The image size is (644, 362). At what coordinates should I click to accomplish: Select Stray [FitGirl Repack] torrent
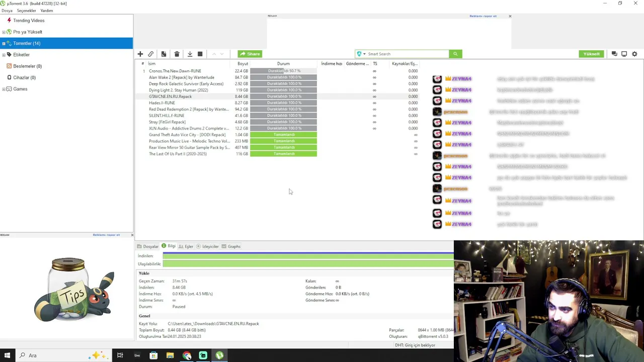tap(277, 122)
